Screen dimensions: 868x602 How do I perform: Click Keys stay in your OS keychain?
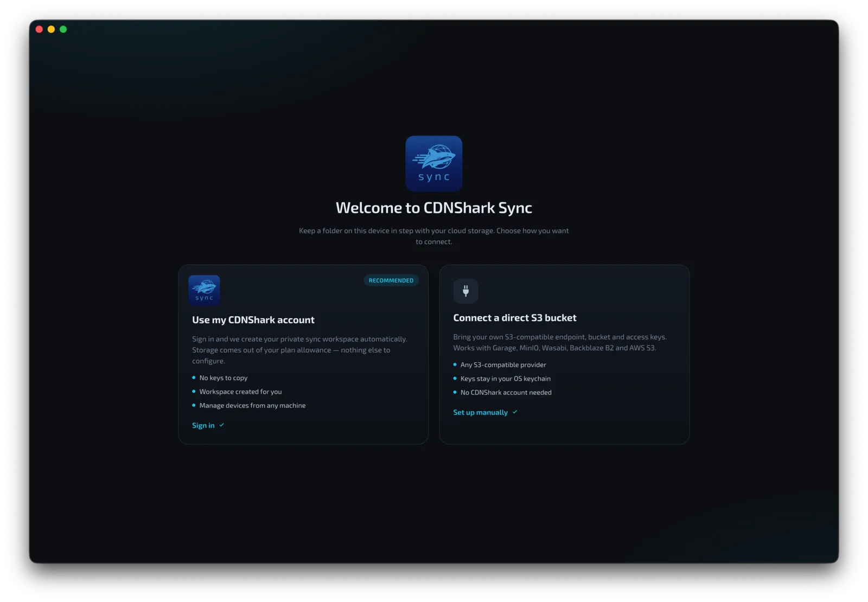(x=506, y=379)
